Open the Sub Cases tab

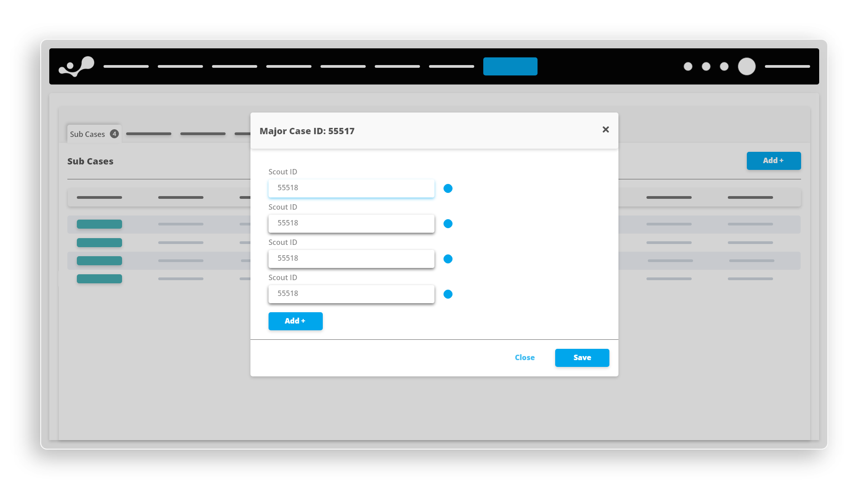pos(88,134)
